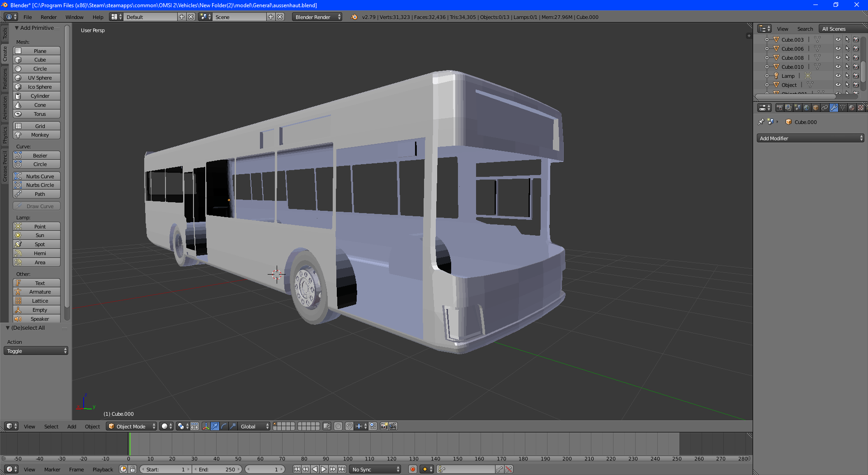The width and height of the screenshot is (868, 475).
Task: Enable the rotate manipulator arc icon
Action: (224, 426)
